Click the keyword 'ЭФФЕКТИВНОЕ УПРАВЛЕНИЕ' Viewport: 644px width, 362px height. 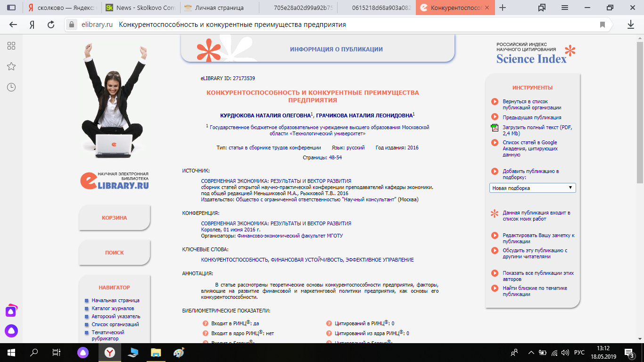tap(380, 260)
